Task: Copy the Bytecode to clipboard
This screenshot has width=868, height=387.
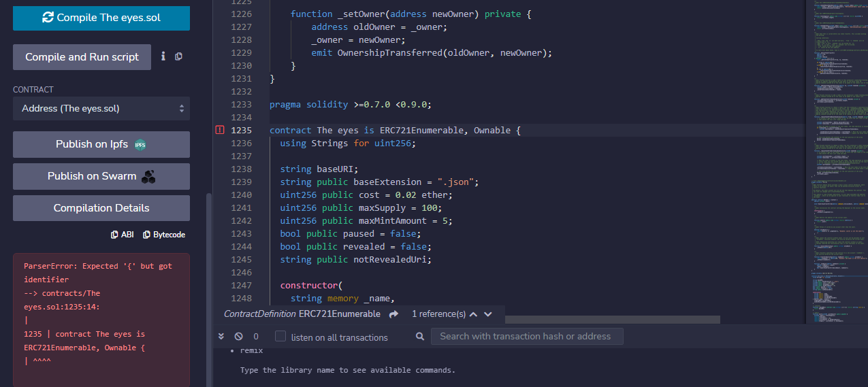Action: coord(164,235)
